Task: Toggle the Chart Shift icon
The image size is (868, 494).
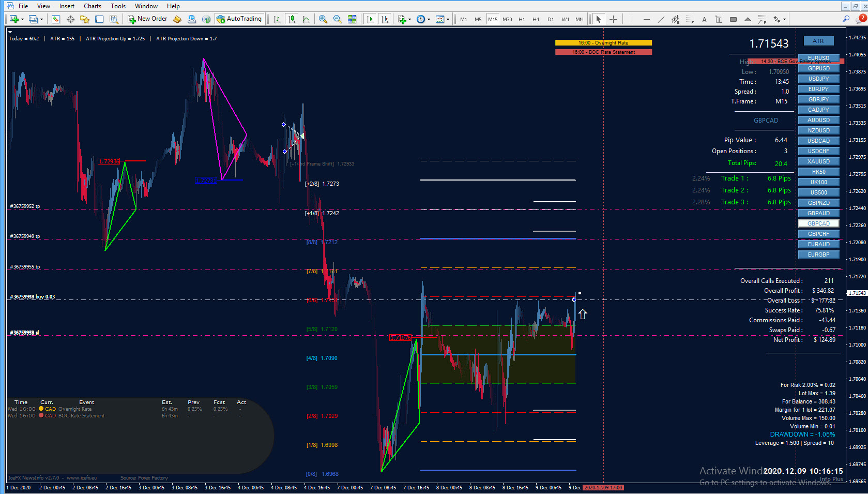Action: click(385, 19)
